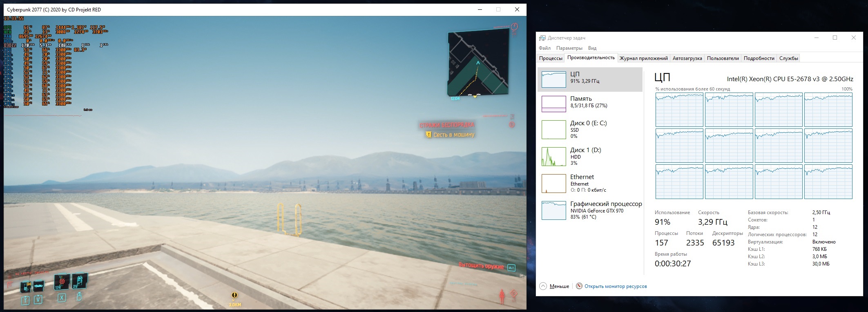Click the ALT key prompt beside weapon hint
The image size is (868, 312).
(x=511, y=268)
